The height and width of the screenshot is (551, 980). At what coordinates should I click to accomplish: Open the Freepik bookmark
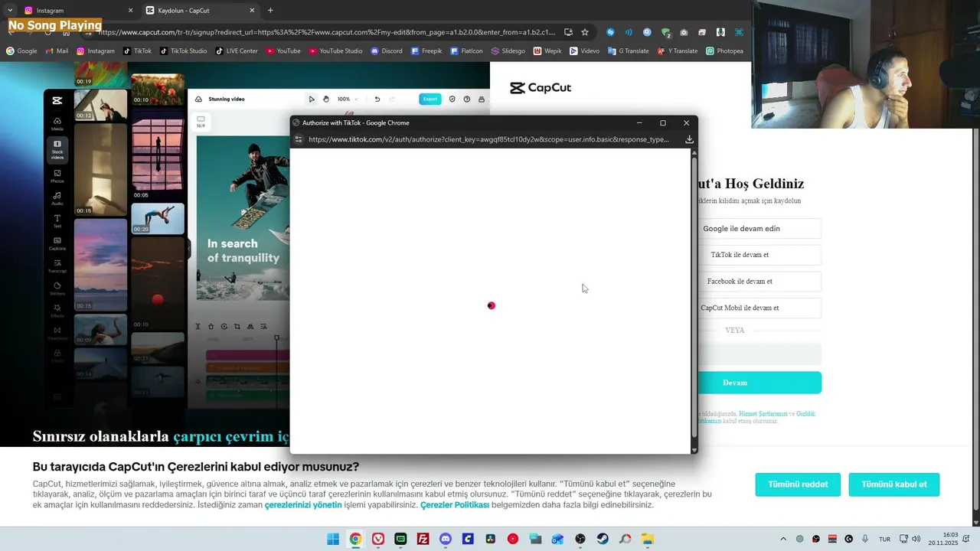(x=426, y=51)
